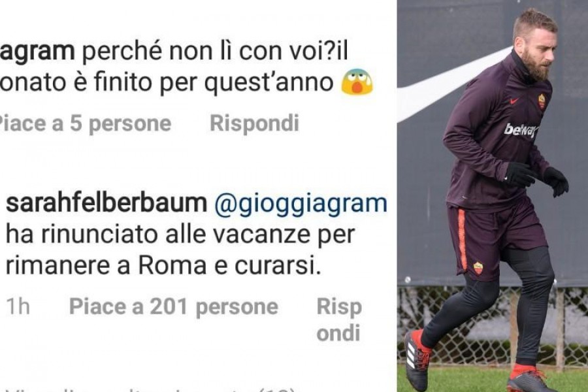Open the footballer training photo
588x392 pixels.
click(493, 196)
